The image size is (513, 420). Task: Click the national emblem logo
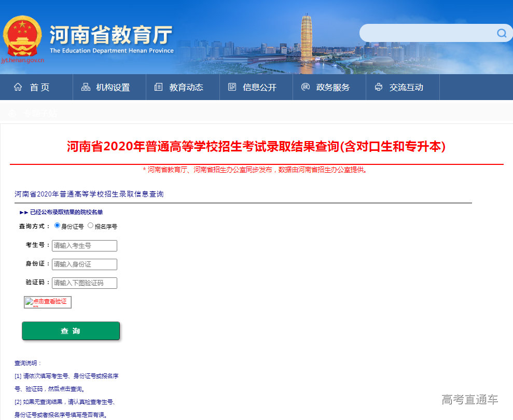click(22, 36)
